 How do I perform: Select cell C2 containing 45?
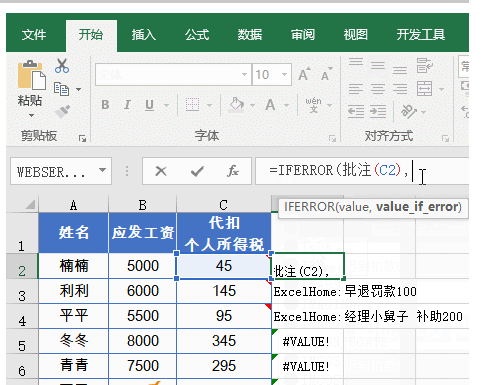[x=224, y=266]
